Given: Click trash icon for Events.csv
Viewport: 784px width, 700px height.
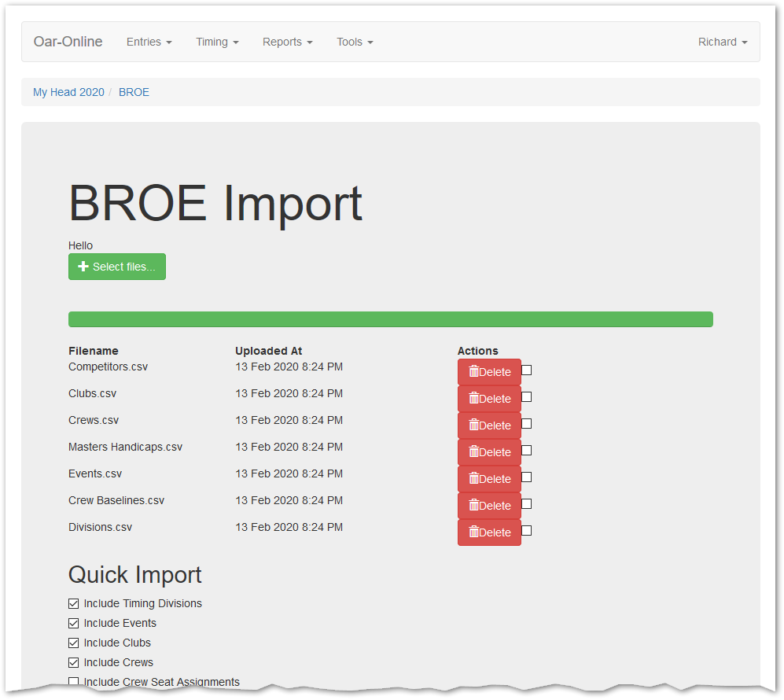Looking at the screenshot, I should pyautogui.click(x=473, y=479).
